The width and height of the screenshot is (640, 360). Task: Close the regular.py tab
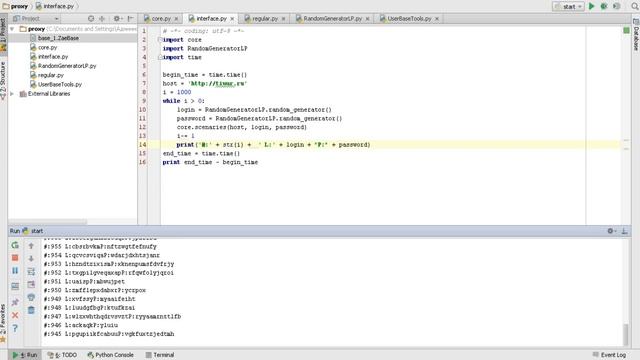coord(283,19)
